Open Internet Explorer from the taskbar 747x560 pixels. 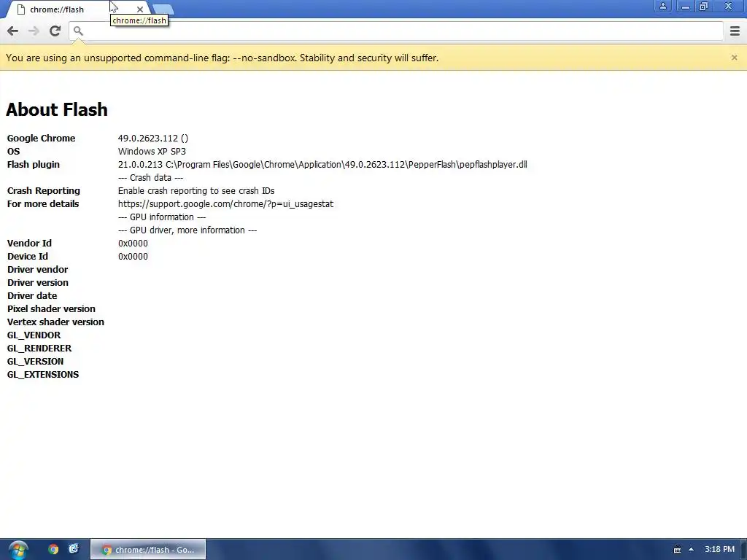74,549
